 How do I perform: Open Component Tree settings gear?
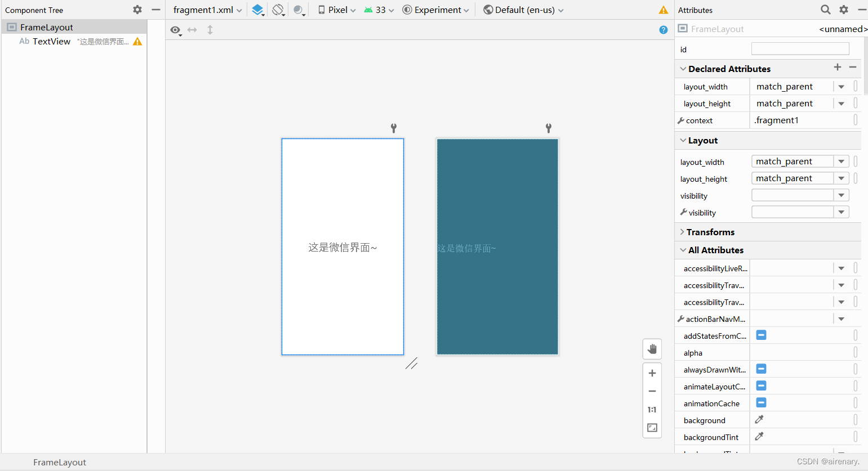137,10
